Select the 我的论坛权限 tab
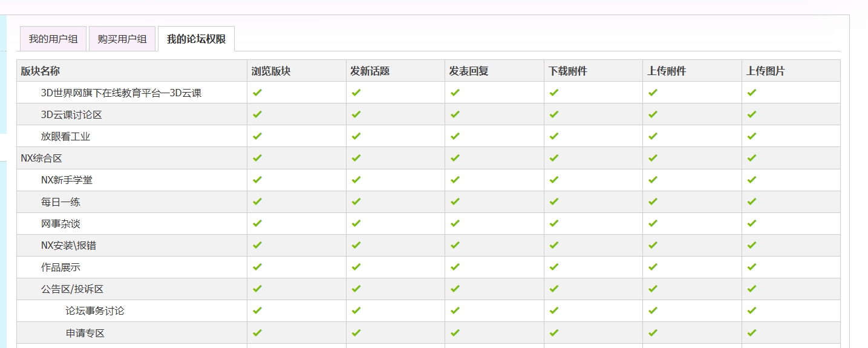This screenshot has width=868, height=348. pyautogui.click(x=196, y=39)
